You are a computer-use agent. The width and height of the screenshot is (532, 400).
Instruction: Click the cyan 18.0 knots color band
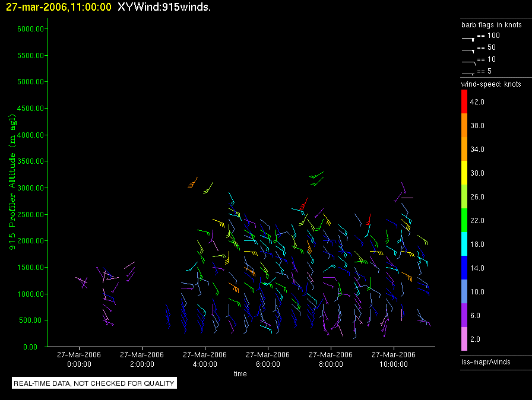click(x=464, y=244)
